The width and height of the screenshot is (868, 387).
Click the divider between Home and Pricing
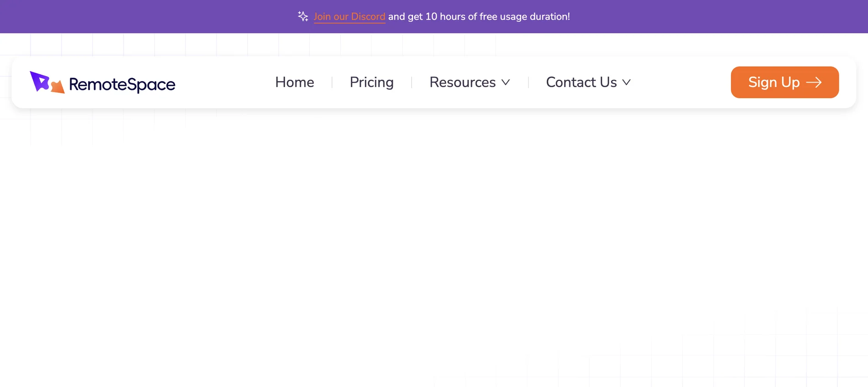(x=332, y=82)
